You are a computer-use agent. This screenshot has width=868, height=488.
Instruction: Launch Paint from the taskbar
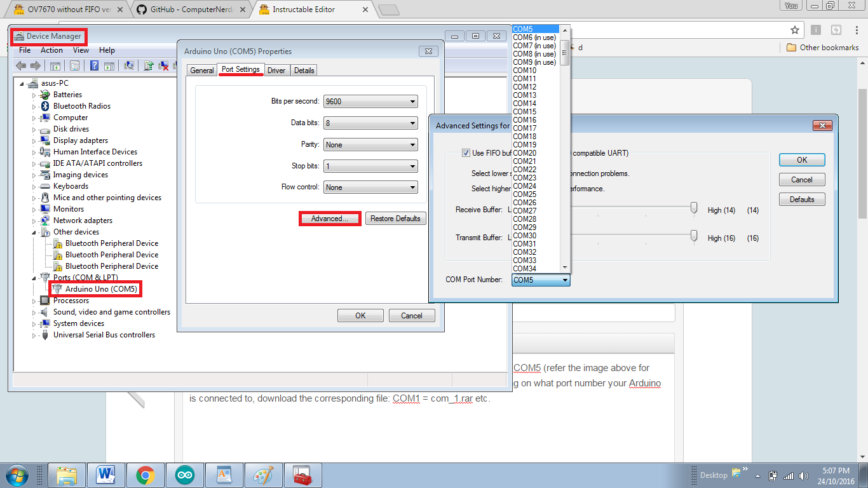[x=264, y=475]
